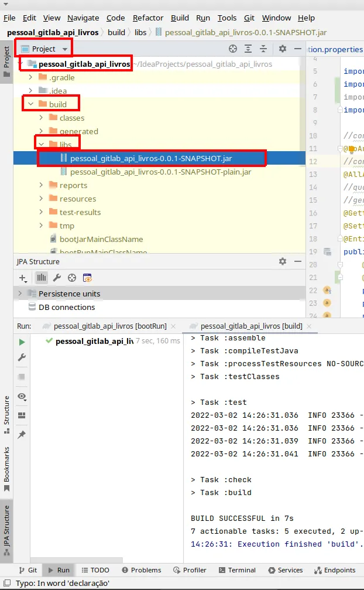Toggle the JPA Structure grouping bars icon
Viewport: 364px width, 590px height.
tap(42, 278)
